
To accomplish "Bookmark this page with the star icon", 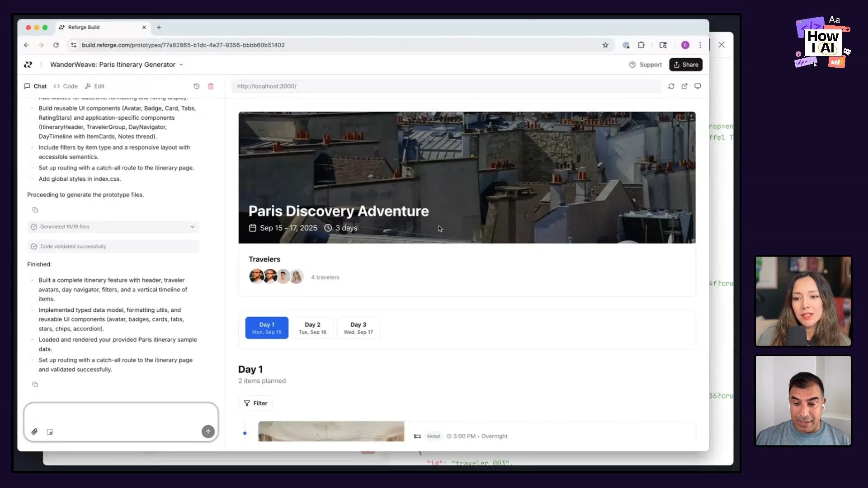I will pos(605,45).
